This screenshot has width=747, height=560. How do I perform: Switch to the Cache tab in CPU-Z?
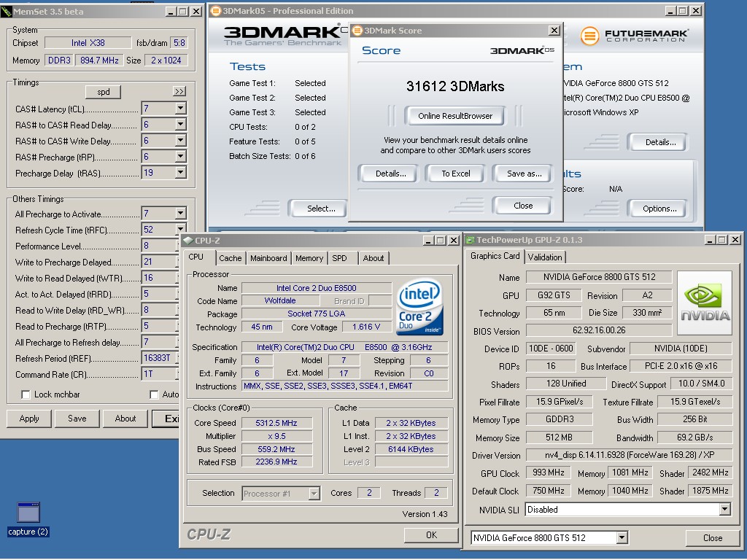pyautogui.click(x=230, y=258)
